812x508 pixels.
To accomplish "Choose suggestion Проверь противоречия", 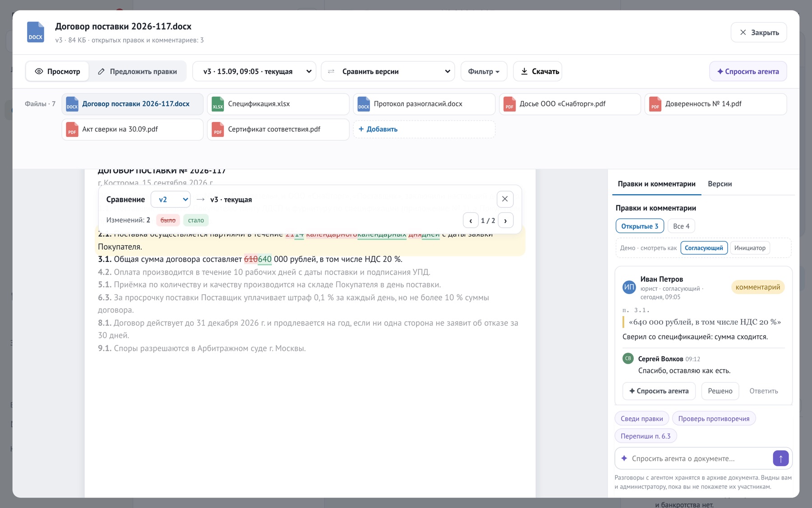I will [x=714, y=419].
